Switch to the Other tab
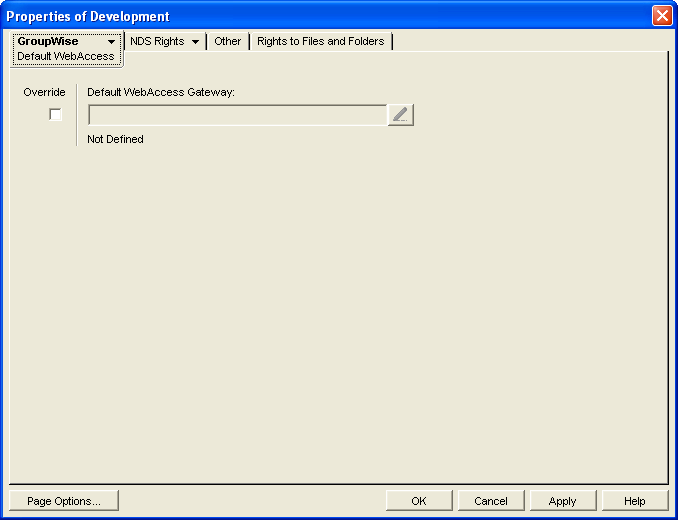Screen dimensions: 678x520 click(x=227, y=41)
